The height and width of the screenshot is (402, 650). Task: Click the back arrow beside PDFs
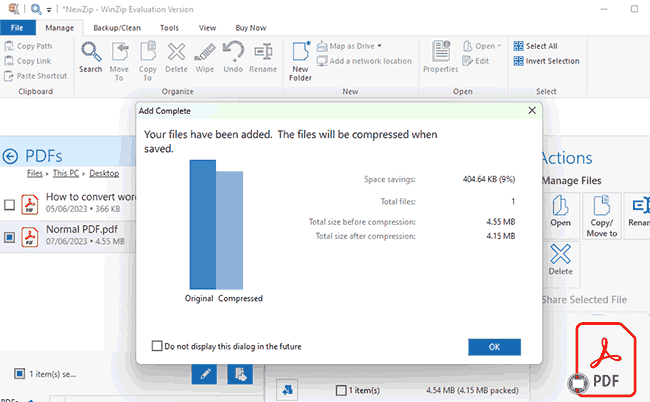[10, 157]
